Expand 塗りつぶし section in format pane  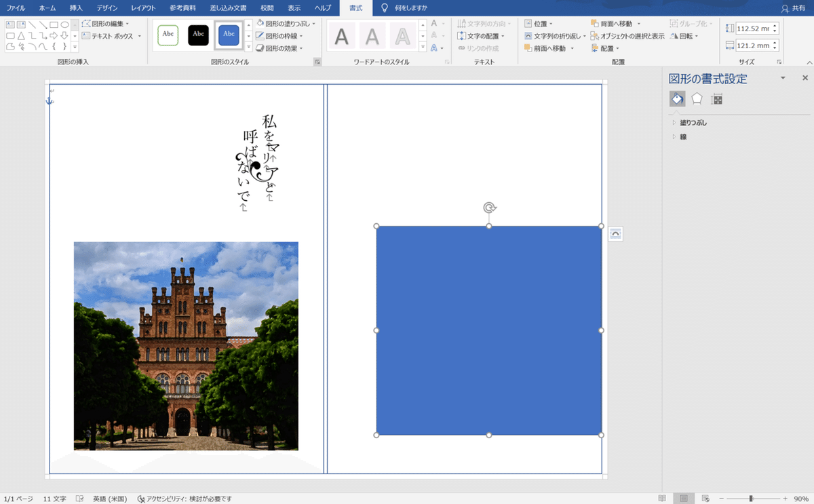pyautogui.click(x=690, y=123)
